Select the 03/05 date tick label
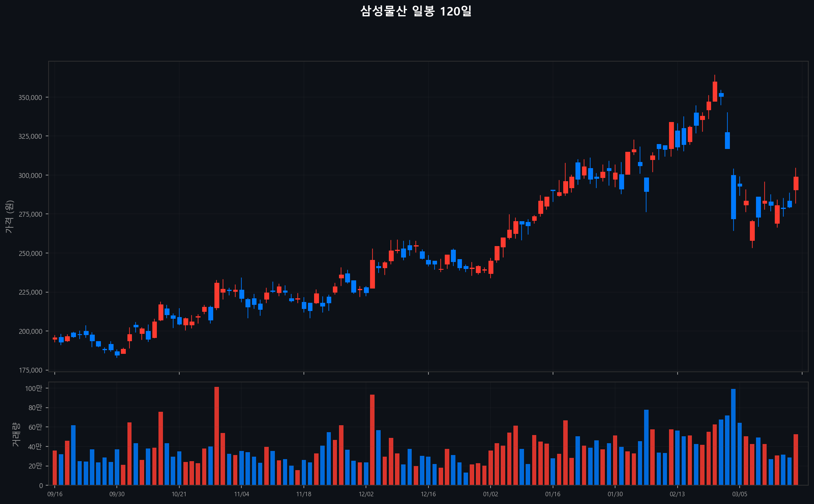Image resolution: width=814 pixels, height=504 pixels. click(x=739, y=494)
